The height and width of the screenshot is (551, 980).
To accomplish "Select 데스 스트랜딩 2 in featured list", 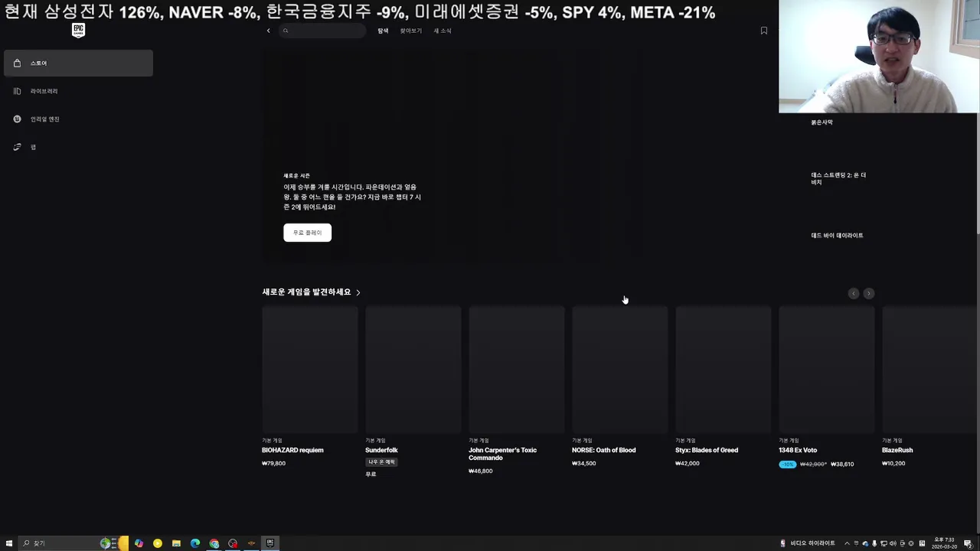I will click(x=838, y=178).
